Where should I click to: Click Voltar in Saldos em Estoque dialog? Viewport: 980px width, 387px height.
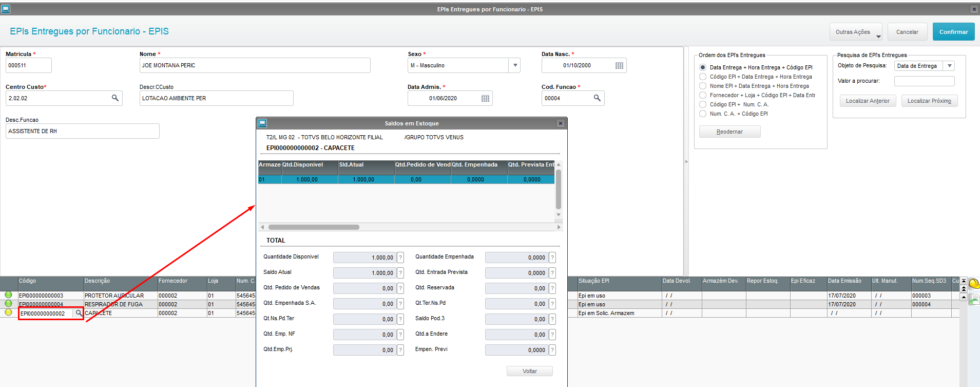click(x=529, y=371)
